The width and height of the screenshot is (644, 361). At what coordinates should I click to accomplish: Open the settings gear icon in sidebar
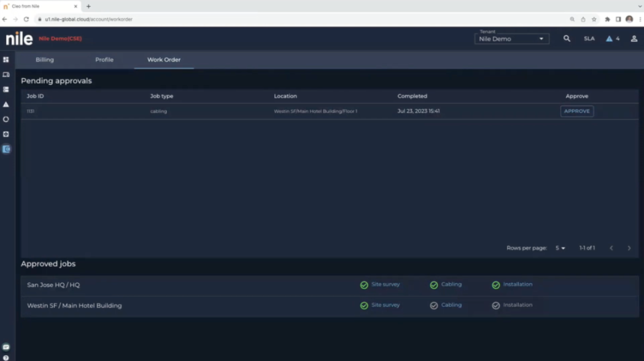tap(6, 134)
